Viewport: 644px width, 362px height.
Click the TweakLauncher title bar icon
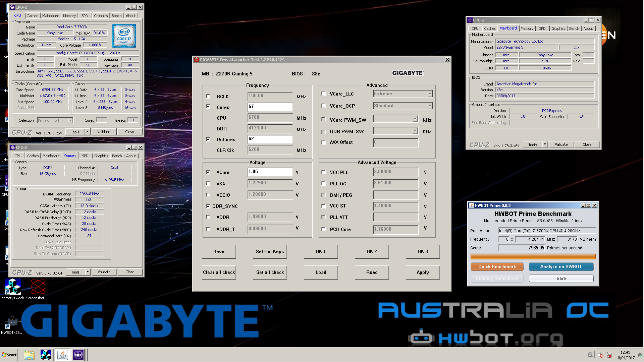point(197,60)
